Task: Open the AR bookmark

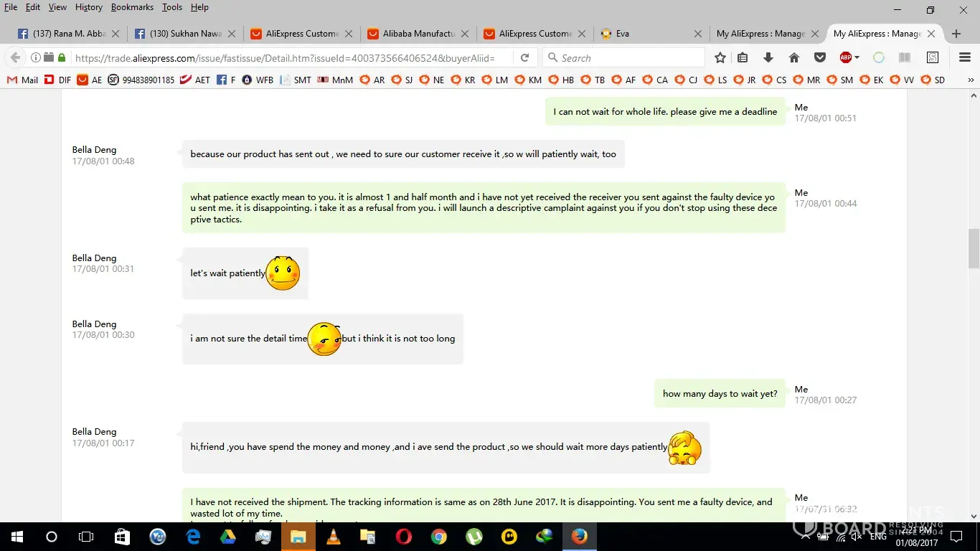Action: coord(372,80)
